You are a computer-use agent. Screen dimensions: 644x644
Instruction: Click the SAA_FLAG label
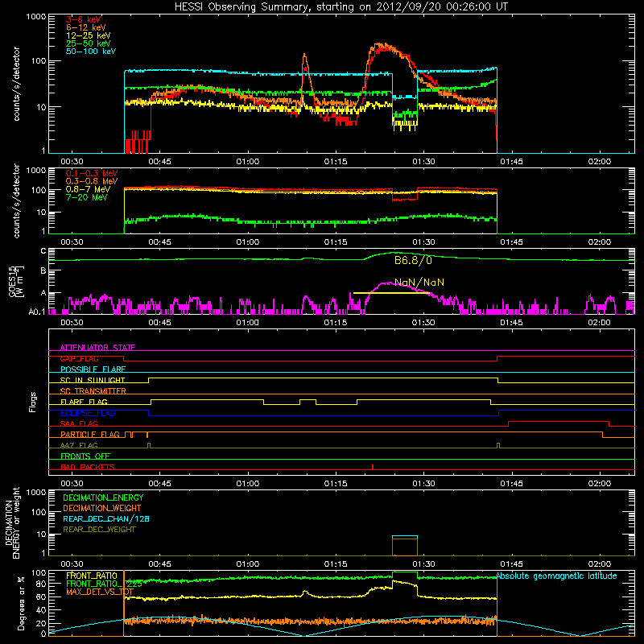point(79,423)
